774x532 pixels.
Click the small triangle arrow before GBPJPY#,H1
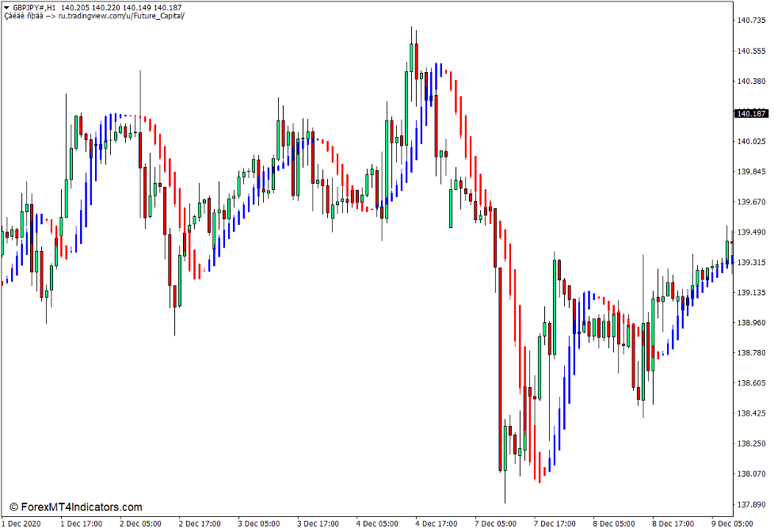click(6, 7)
